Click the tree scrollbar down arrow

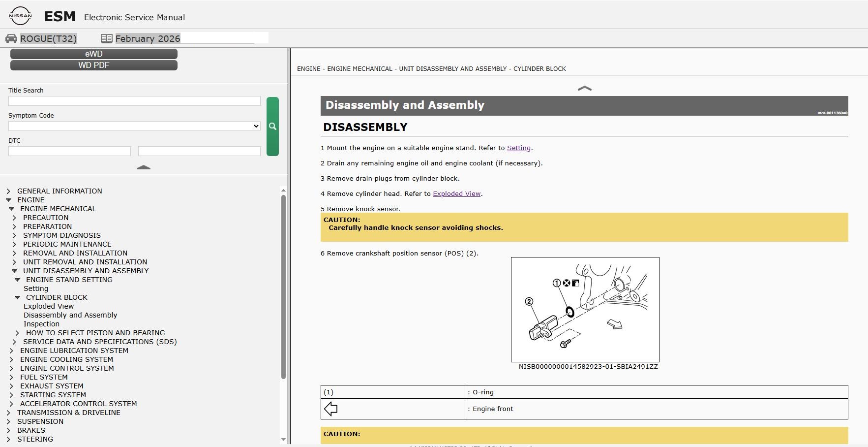point(283,439)
